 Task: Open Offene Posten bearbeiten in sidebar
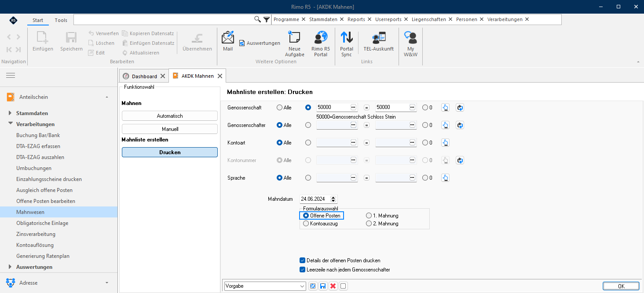click(x=46, y=201)
